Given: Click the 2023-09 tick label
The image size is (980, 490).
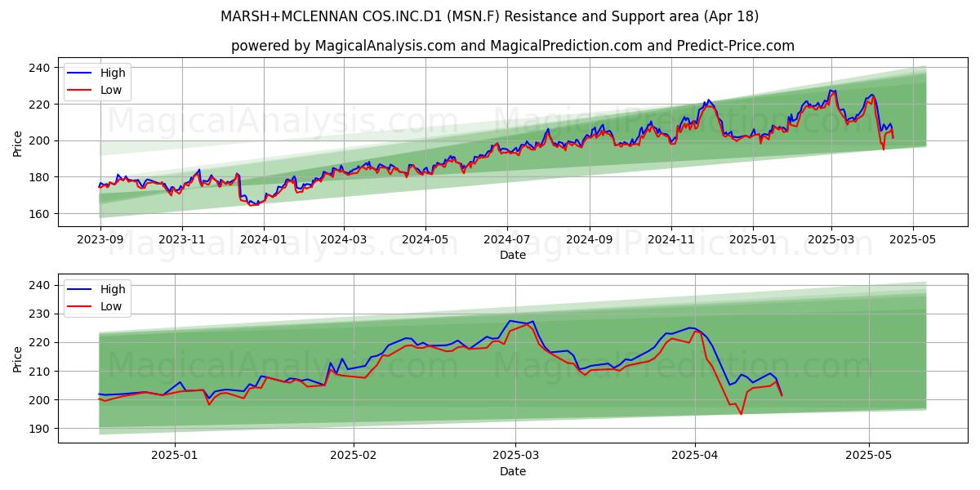Looking at the screenshot, I should tap(100, 240).
